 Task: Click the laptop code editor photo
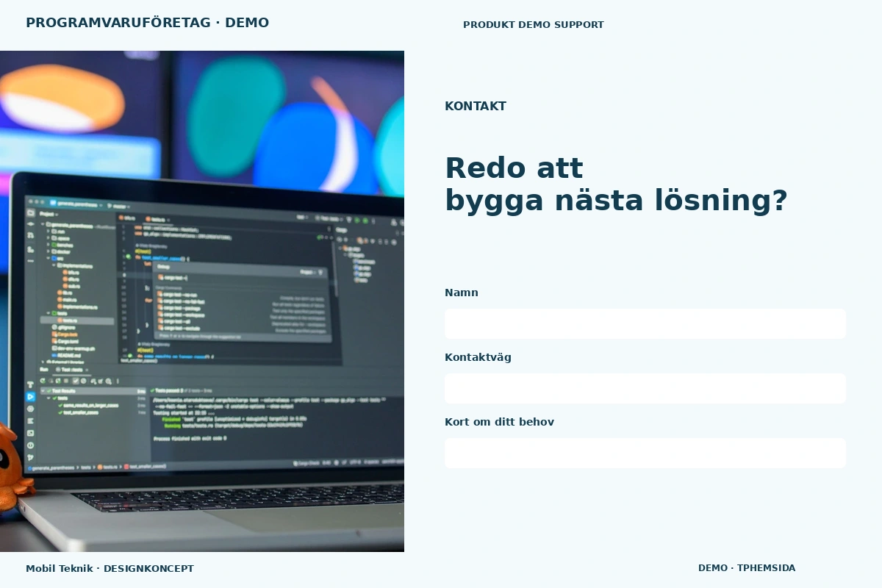point(202,301)
